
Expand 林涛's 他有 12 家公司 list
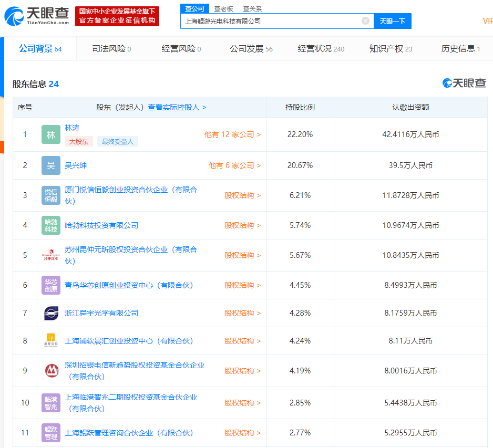pos(232,134)
